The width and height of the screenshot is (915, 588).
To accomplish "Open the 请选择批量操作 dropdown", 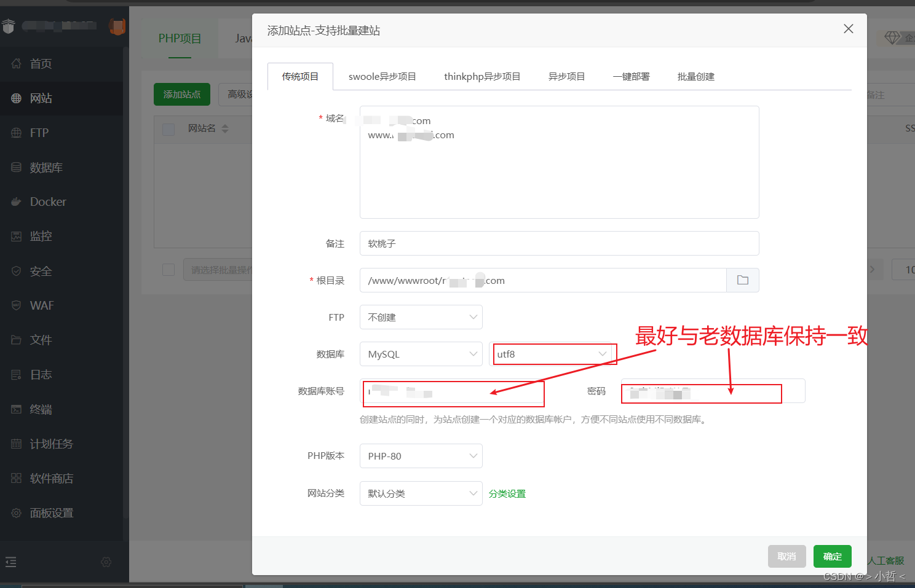I will tap(218, 270).
